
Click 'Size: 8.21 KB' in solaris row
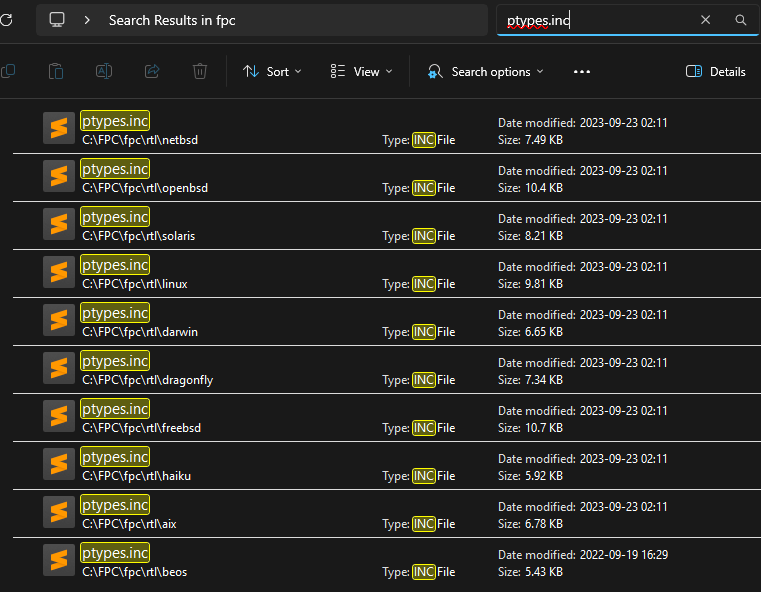click(x=530, y=236)
